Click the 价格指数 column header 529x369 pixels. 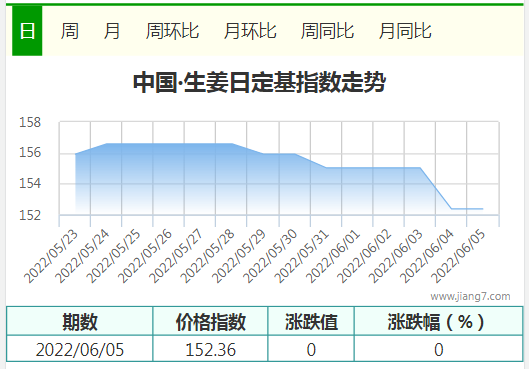point(210,321)
